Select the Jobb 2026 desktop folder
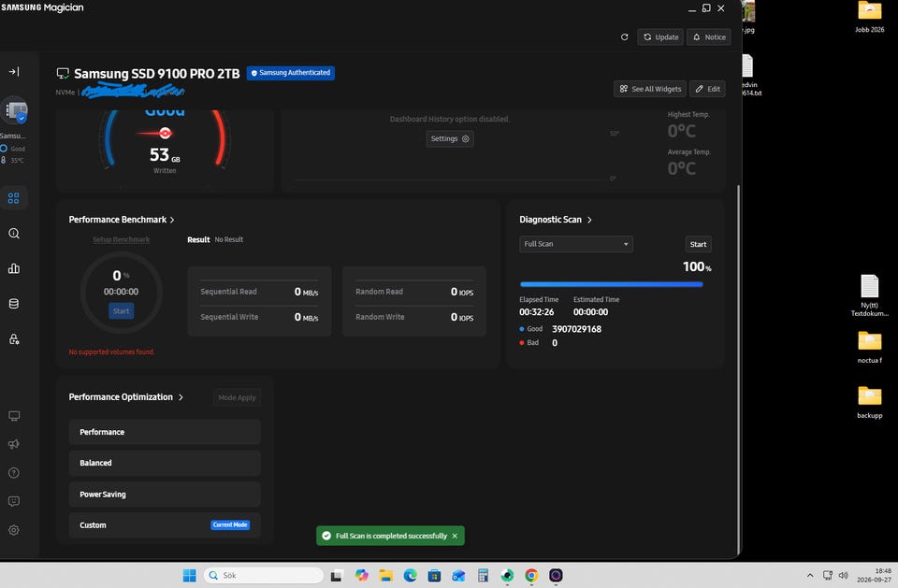 (869, 17)
